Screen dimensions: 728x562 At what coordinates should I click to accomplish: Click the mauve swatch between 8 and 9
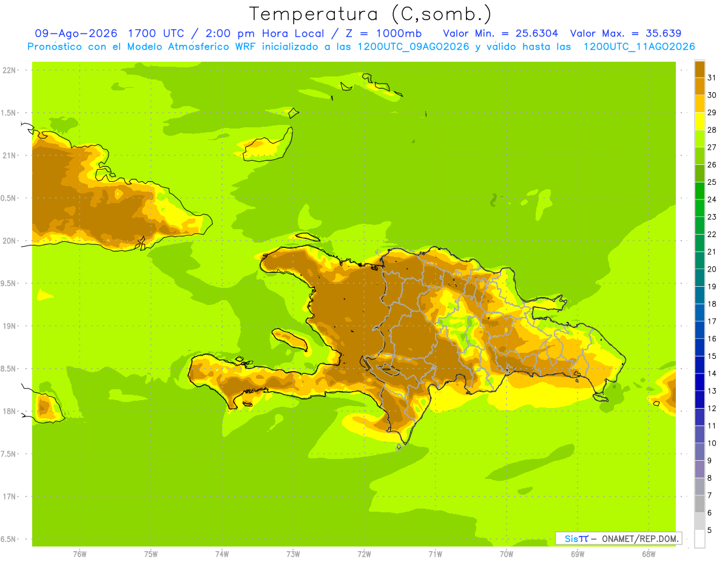click(699, 469)
